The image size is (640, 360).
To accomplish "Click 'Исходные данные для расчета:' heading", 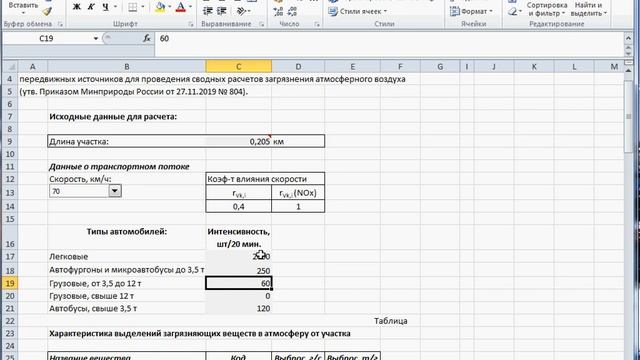I will click(113, 117).
